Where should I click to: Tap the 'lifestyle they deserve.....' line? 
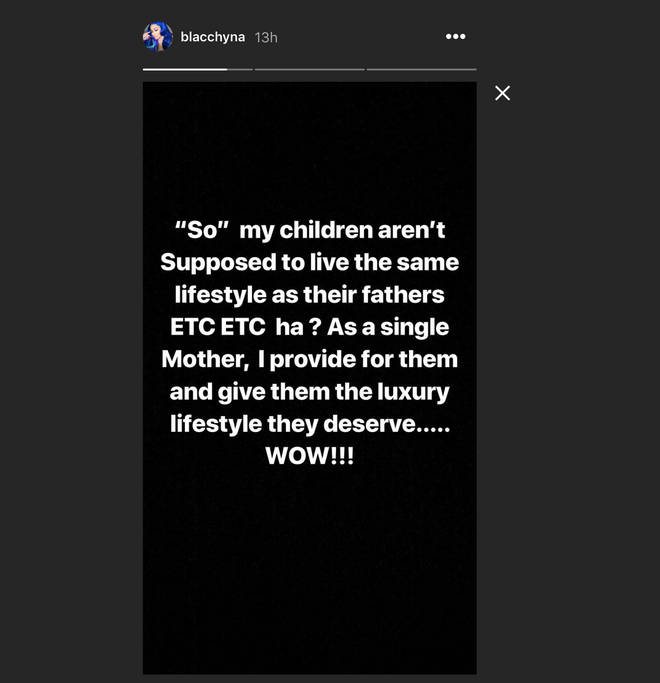pyautogui.click(x=310, y=424)
